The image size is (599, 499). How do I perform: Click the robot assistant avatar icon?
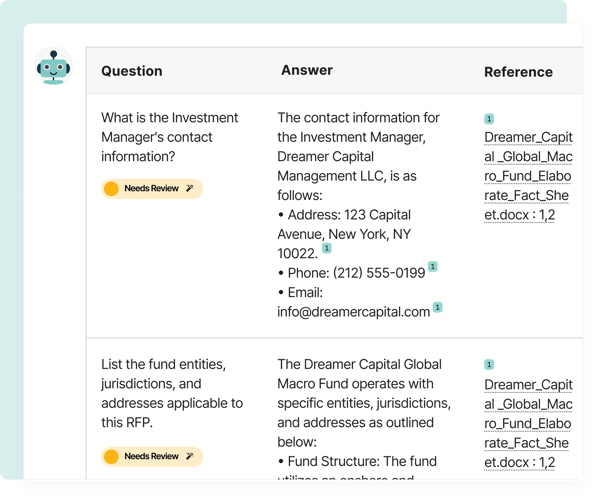click(53, 66)
